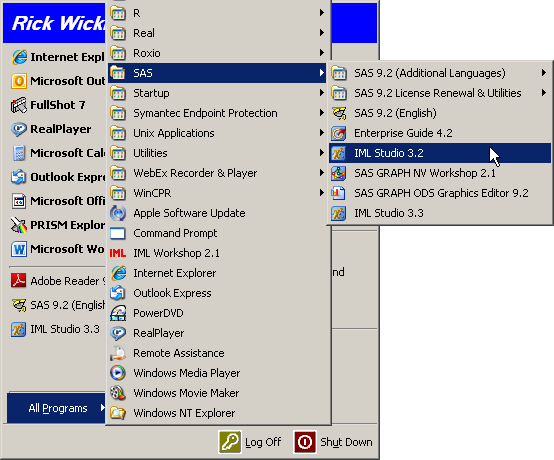Viewport: 554px width, 460px height.
Task: Open Apple Software Update
Action: [x=217, y=213]
